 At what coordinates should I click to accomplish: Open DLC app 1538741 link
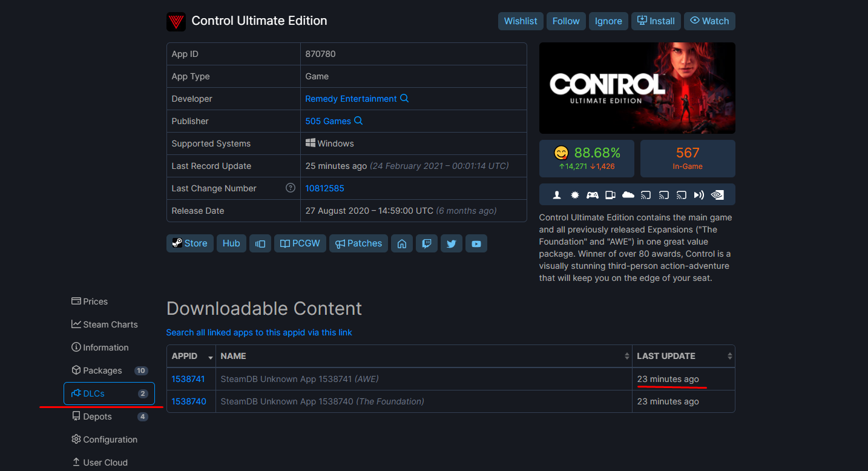coord(188,379)
